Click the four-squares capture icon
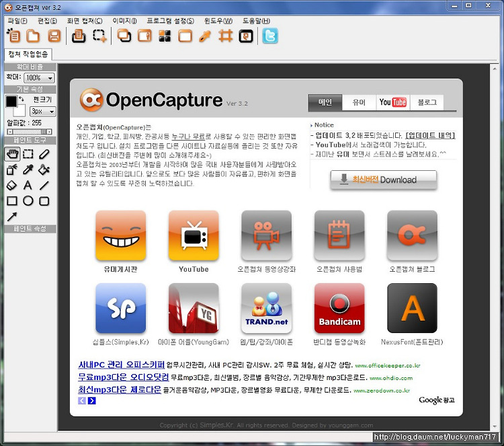Screen dimensions: 504x446 [165, 36]
